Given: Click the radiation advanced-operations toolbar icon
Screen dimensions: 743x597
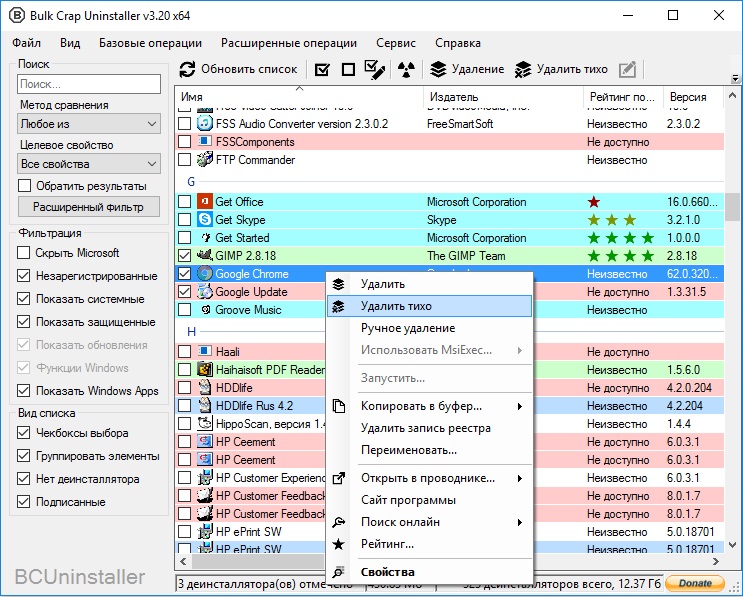Looking at the screenshot, I should coord(406,70).
